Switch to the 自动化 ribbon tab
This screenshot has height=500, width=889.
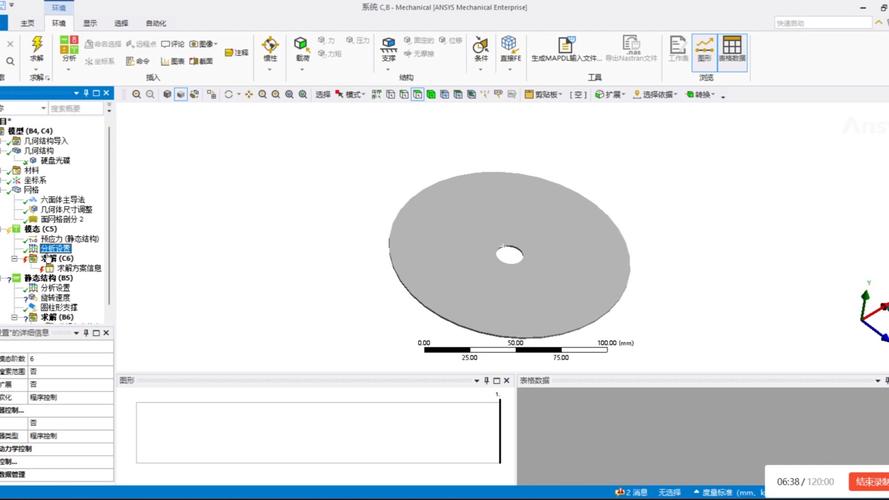[156, 23]
